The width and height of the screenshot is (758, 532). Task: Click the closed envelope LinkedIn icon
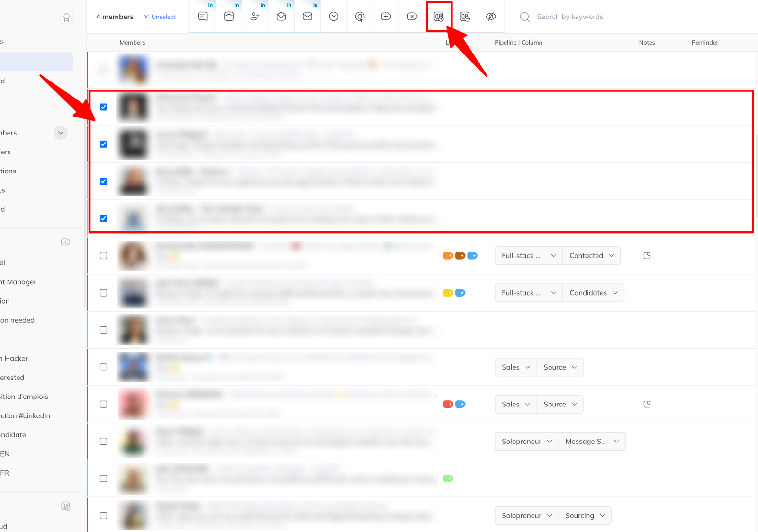point(307,17)
